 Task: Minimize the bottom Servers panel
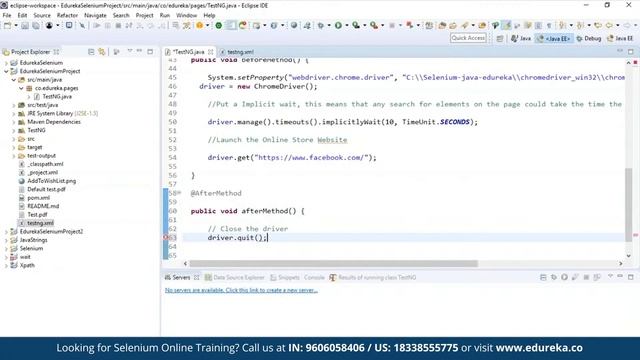620,277
